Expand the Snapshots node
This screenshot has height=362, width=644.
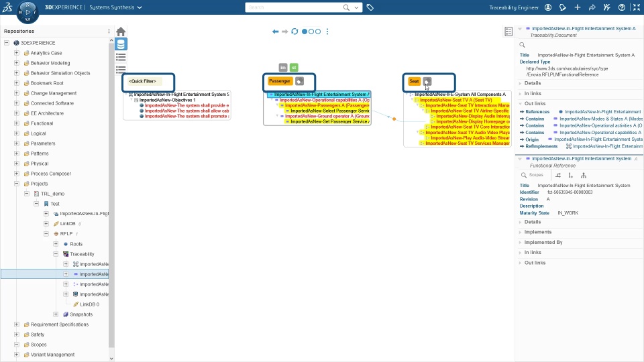[x=56, y=314]
